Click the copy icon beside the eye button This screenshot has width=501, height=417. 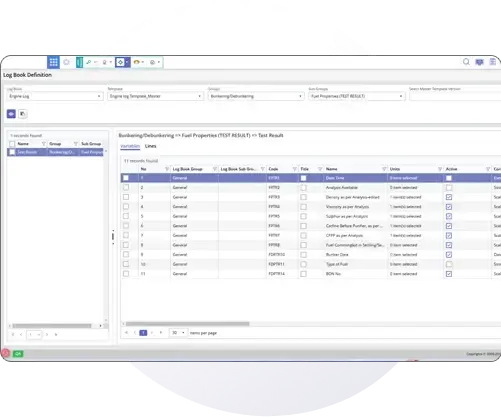pyautogui.click(x=23, y=114)
